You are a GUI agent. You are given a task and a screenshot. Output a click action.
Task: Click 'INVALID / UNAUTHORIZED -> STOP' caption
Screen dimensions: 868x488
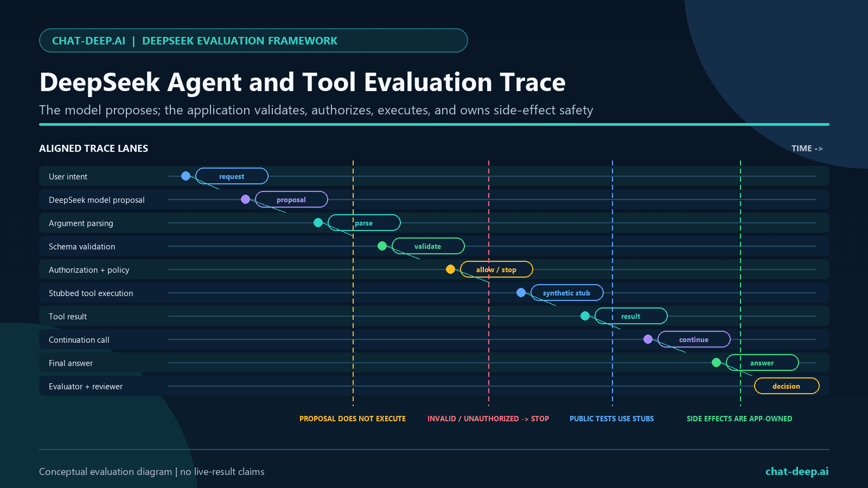(x=488, y=419)
